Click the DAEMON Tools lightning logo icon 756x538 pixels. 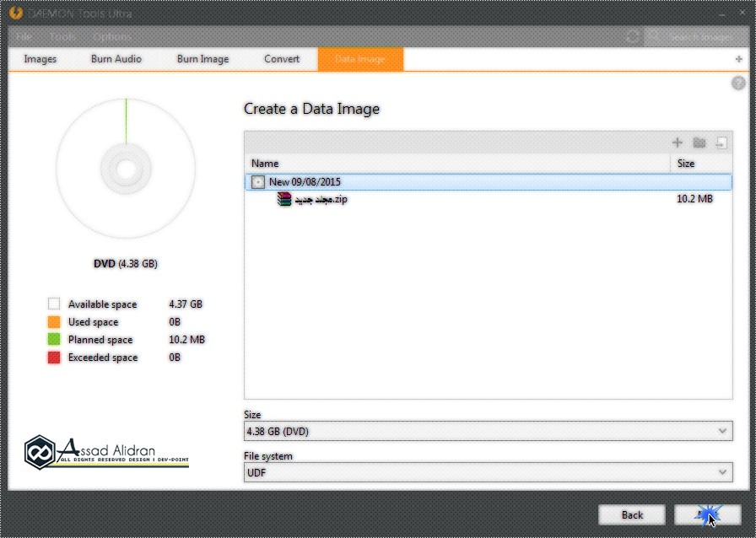pyautogui.click(x=16, y=13)
